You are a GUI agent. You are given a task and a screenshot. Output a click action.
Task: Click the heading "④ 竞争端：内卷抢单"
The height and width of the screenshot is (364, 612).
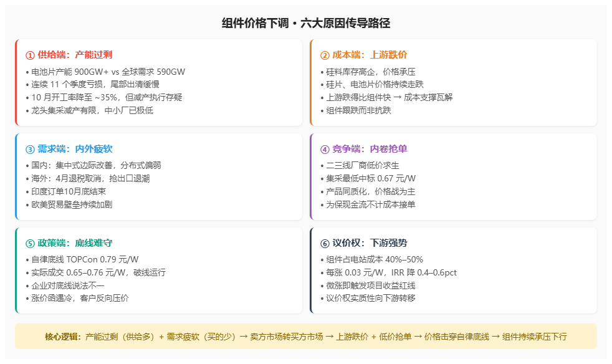pos(364,149)
